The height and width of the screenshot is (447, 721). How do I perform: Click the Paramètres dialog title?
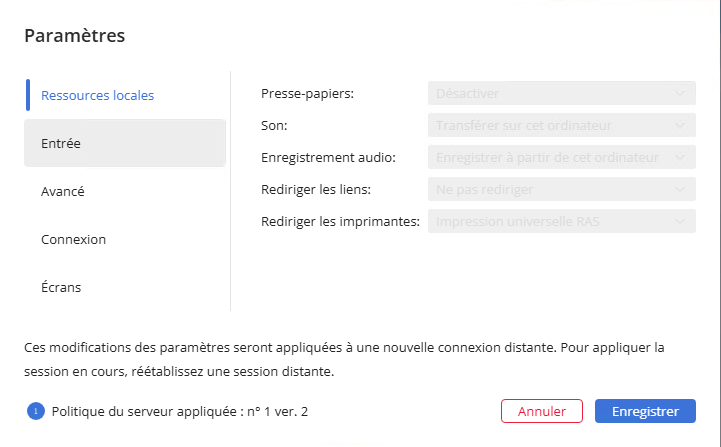(74, 36)
